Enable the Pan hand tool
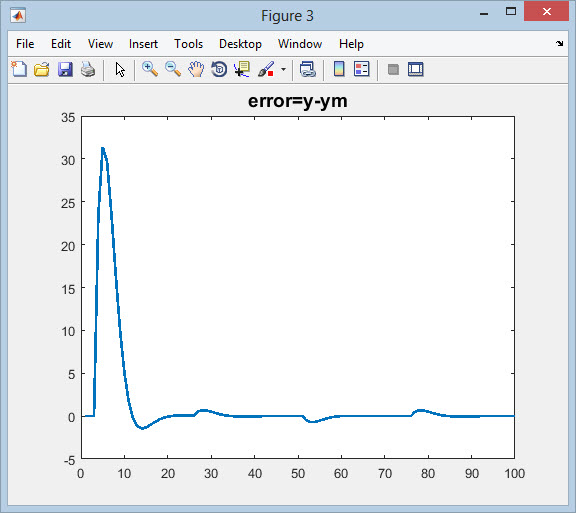This screenshot has height=513, width=576. tap(196, 69)
